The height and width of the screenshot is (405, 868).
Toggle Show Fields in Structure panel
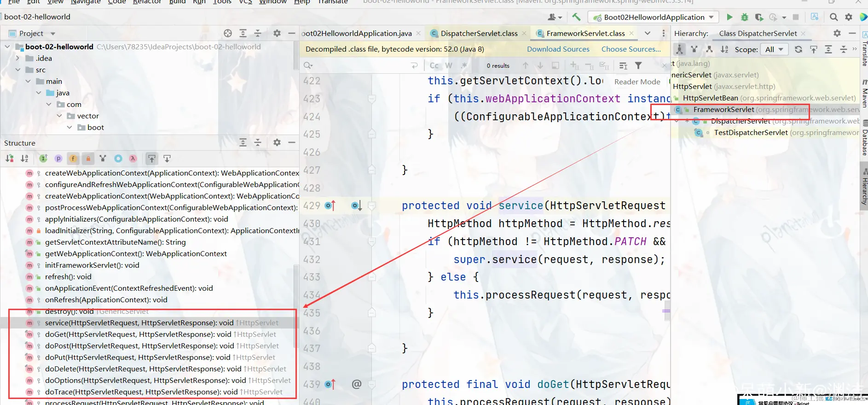click(x=73, y=158)
